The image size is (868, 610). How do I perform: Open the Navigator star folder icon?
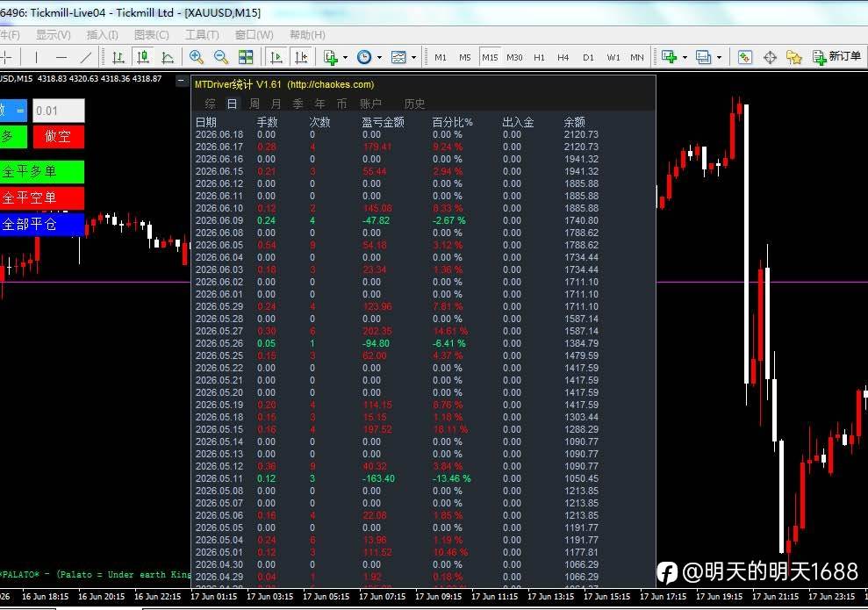click(793, 57)
